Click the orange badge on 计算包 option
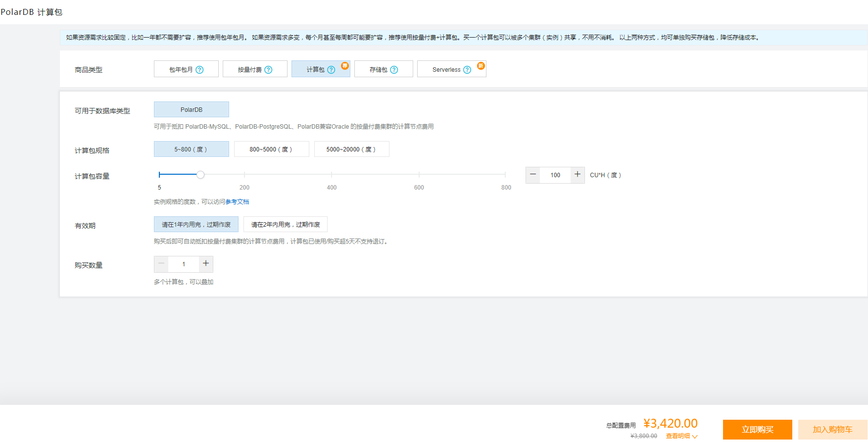868x442 pixels. point(345,66)
